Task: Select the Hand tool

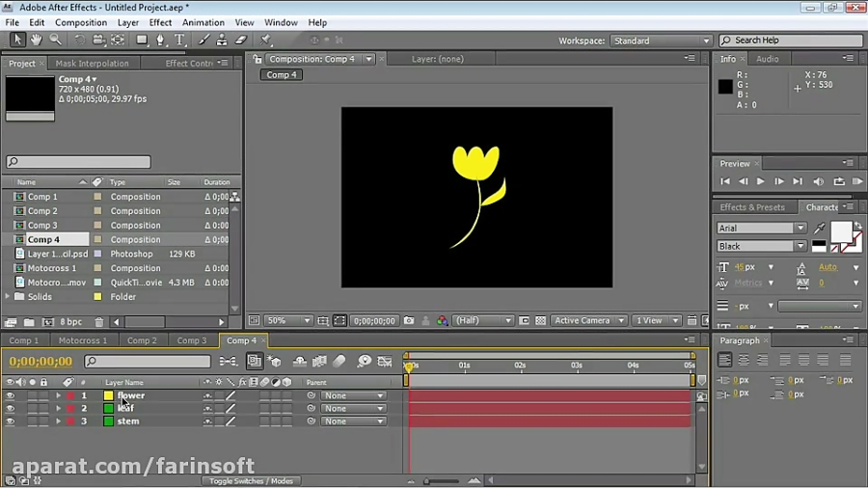Action: click(x=36, y=40)
